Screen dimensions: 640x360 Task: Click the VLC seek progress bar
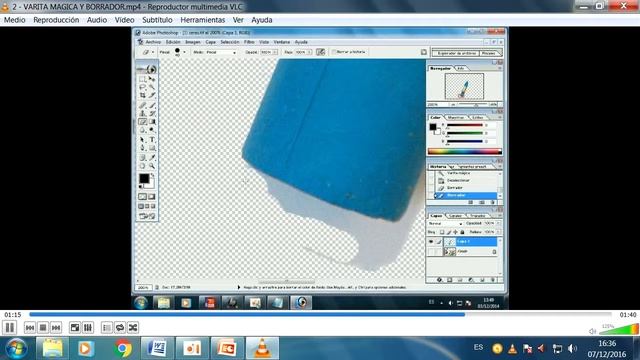[x=320, y=314]
